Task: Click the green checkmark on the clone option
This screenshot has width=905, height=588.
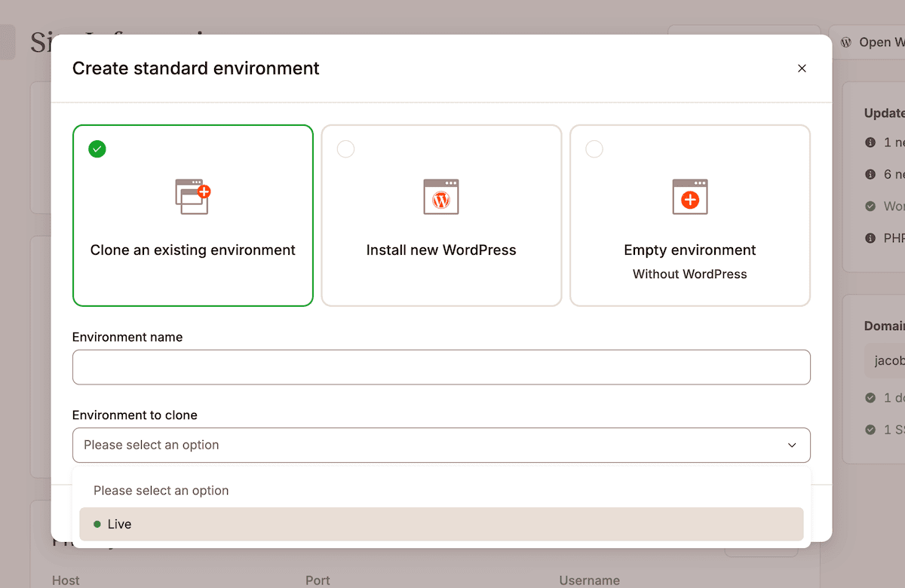Action: point(97,149)
